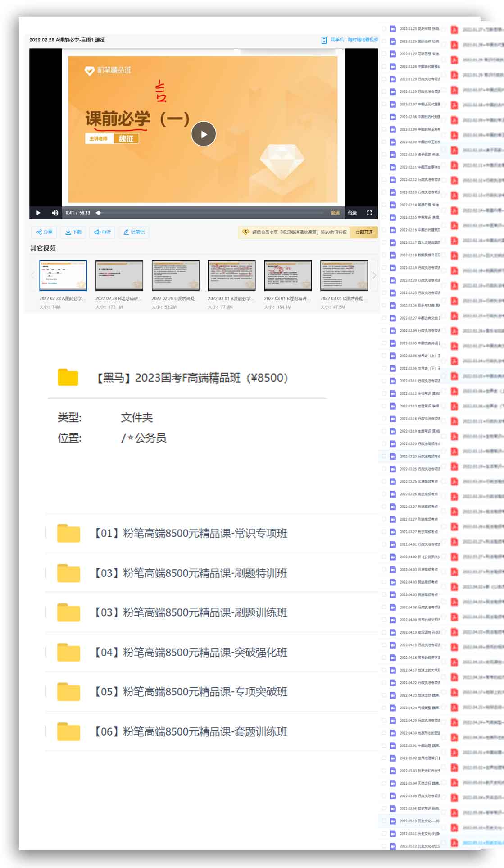Open folder icon for 【06】套题训练班
The width and height of the screenshot is (504, 868).
[x=68, y=731]
